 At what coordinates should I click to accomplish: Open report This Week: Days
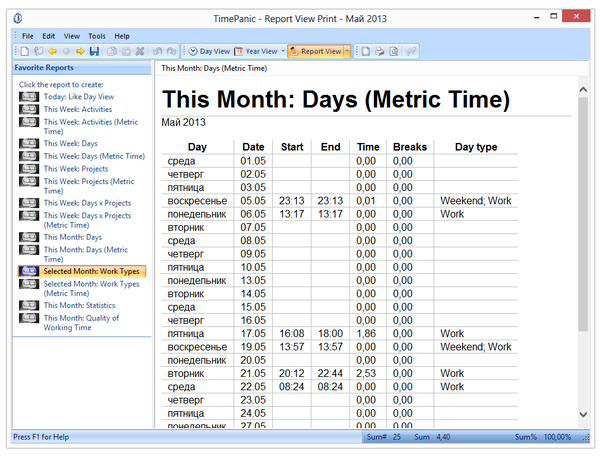(x=70, y=143)
